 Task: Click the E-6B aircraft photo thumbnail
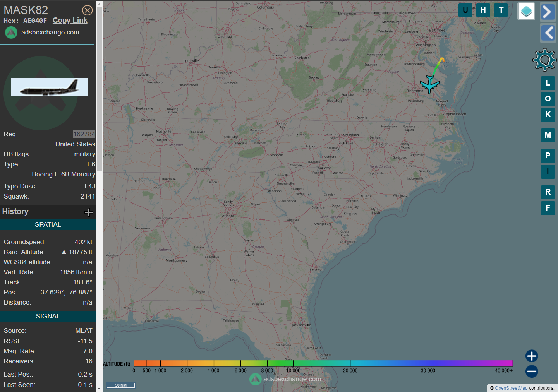pyautogui.click(x=50, y=87)
